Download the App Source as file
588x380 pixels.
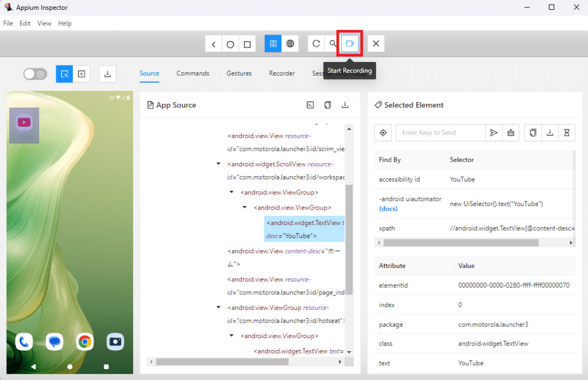(345, 105)
